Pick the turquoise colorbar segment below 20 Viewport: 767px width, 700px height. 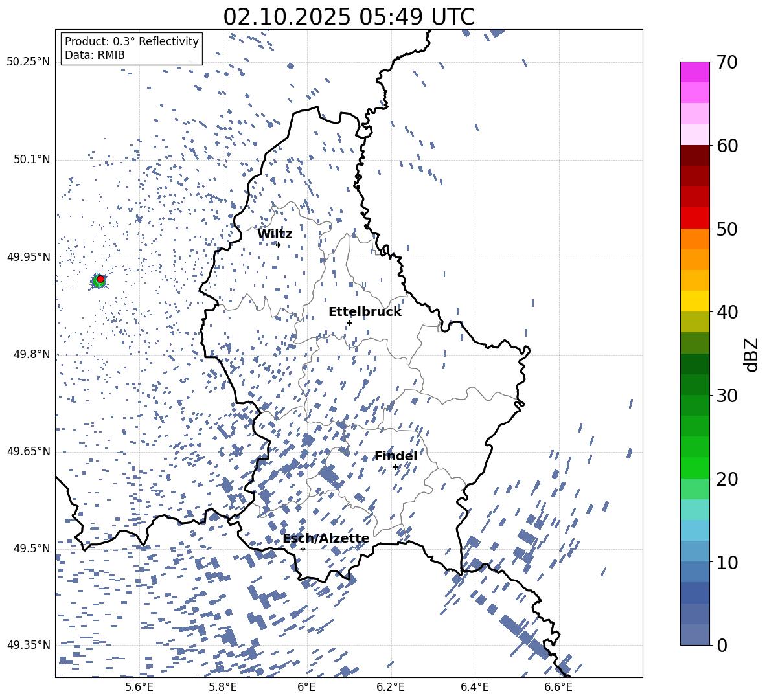(695, 510)
